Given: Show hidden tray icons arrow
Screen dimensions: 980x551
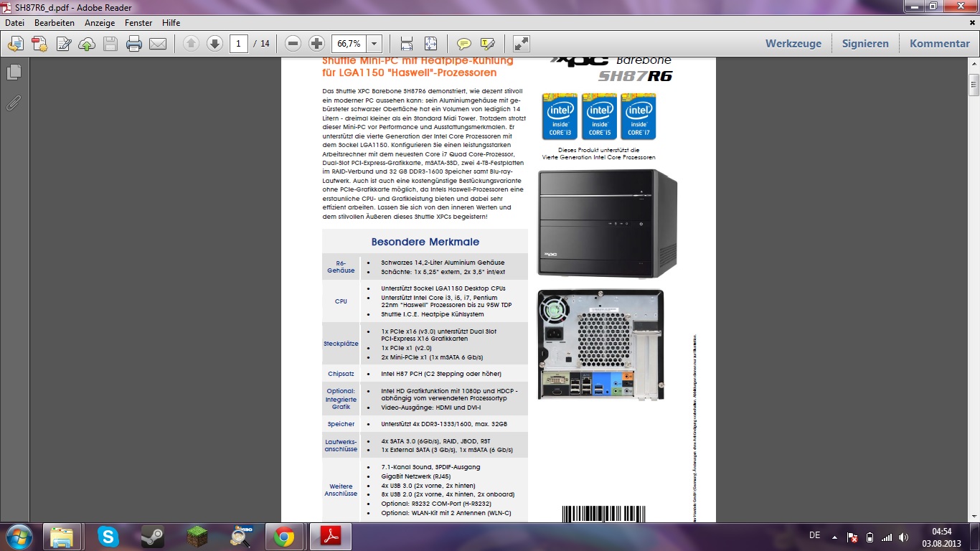Looking at the screenshot, I should (x=834, y=537).
